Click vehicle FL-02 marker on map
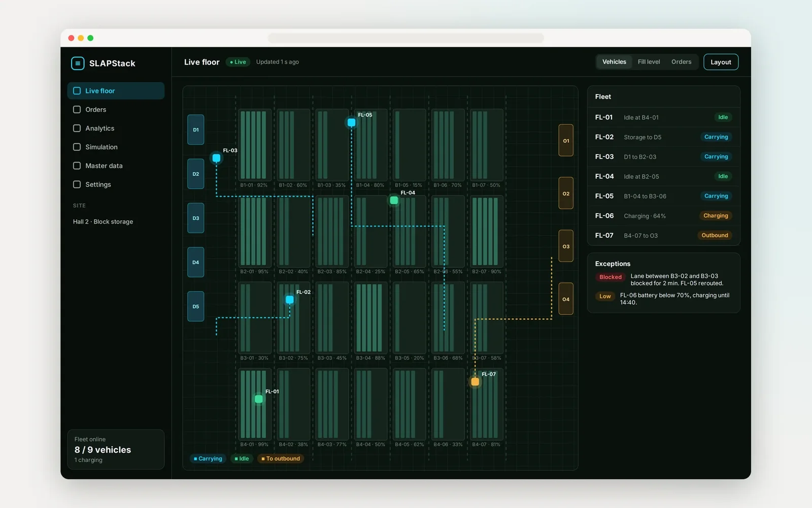Image resolution: width=812 pixels, height=508 pixels. 290,300
